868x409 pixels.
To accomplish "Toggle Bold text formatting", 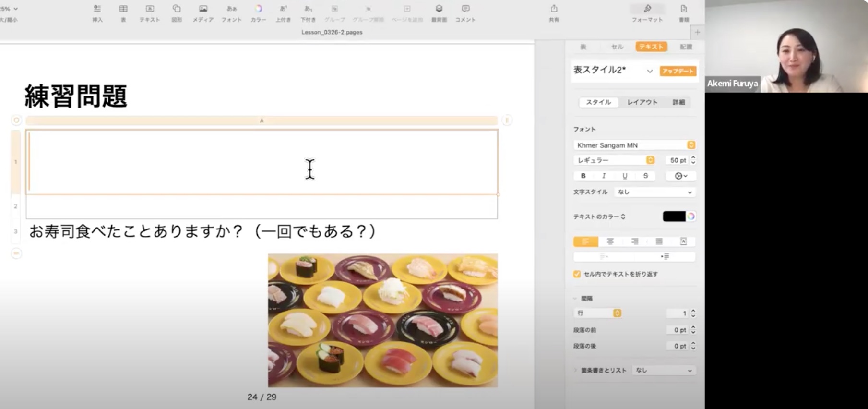I will point(583,176).
